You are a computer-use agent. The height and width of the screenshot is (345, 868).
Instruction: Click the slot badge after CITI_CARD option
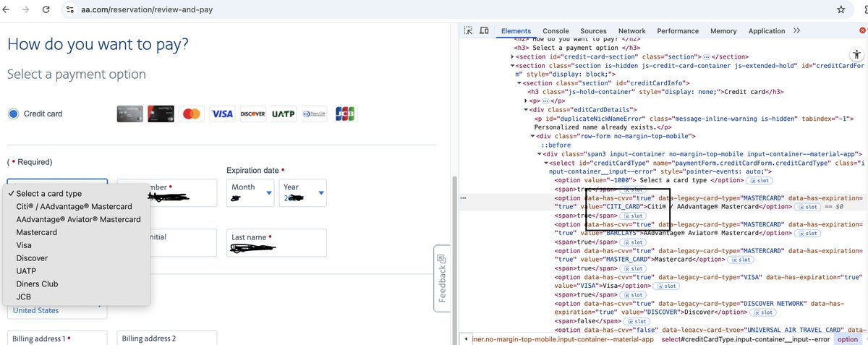[x=807, y=207]
